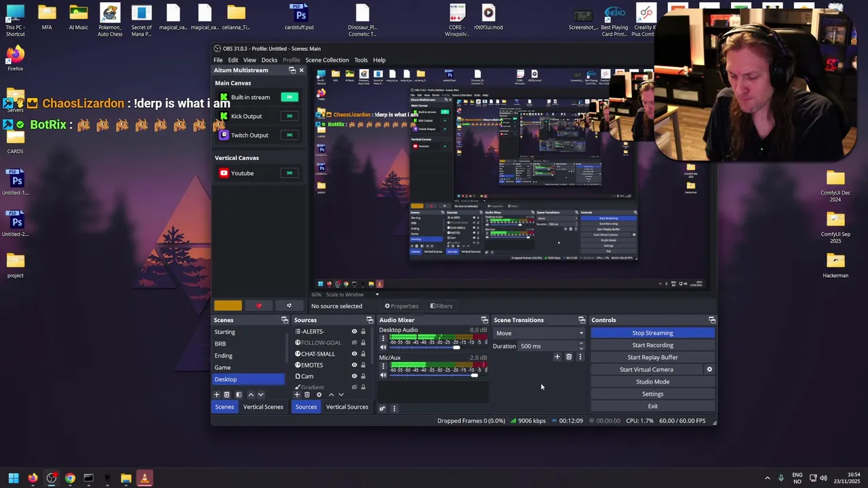Show hidden icons in system tray
Viewport: 868px width, 488px height.
click(x=767, y=478)
